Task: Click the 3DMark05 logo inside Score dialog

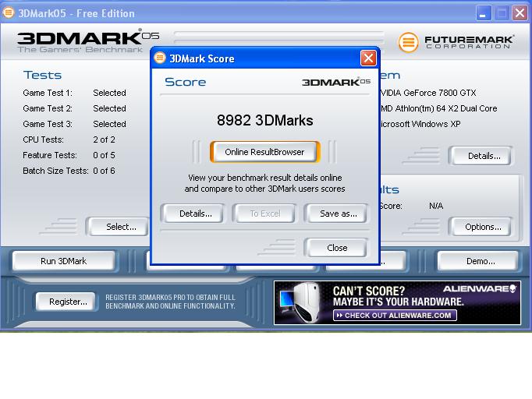Action: [x=336, y=82]
